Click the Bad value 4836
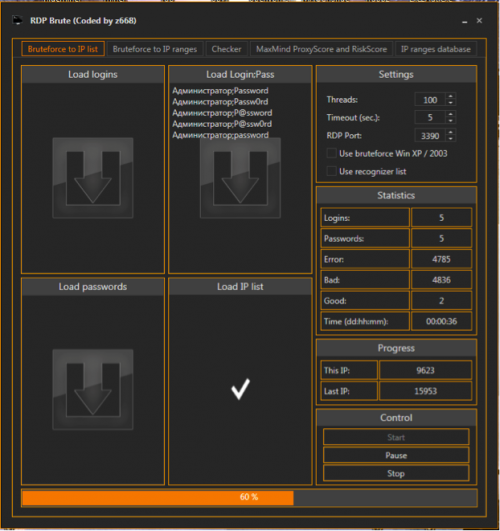 pos(441,280)
